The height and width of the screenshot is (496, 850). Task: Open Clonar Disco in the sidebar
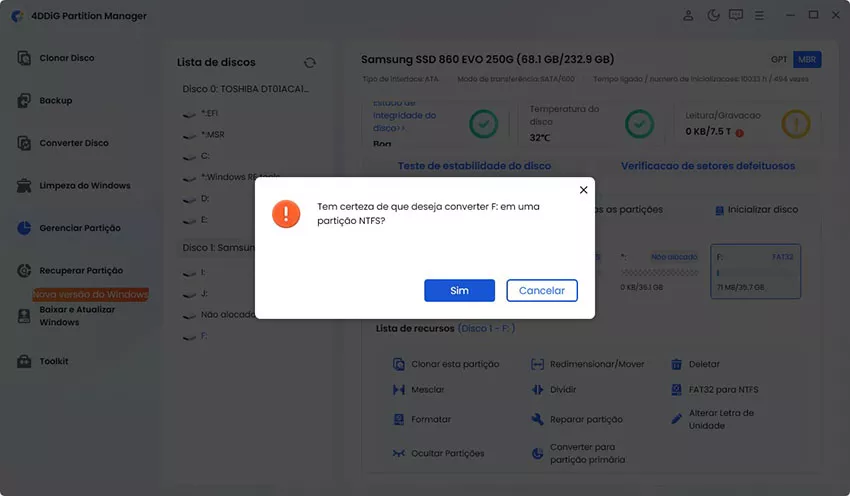[67, 58]
